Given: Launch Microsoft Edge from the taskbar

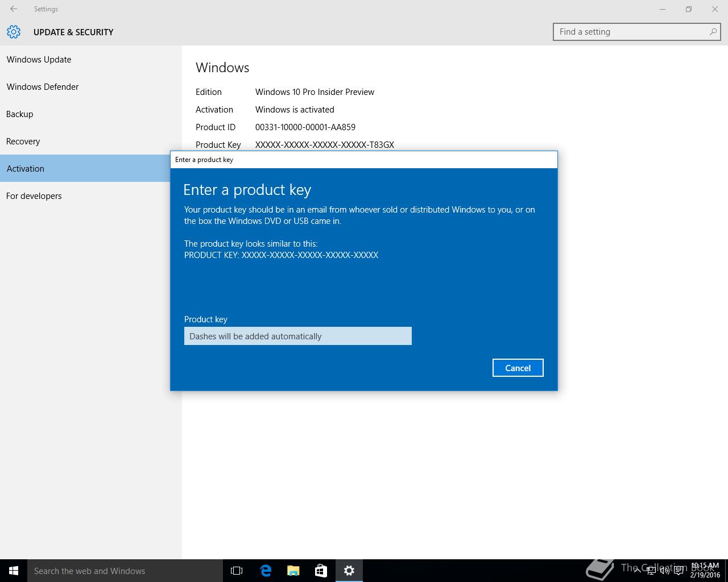Looking at the screenshot, I should pyautogui.click(x=266, y=571).
